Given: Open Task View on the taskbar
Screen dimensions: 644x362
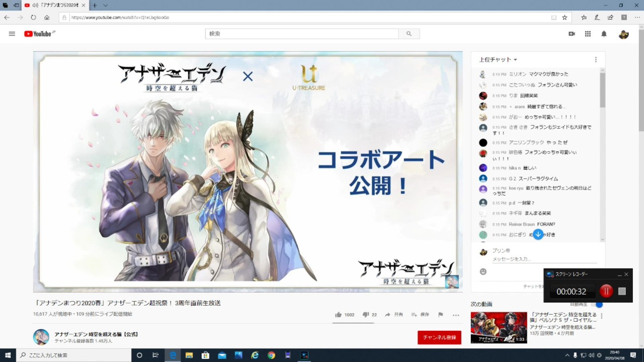Looking at the screenshot, I should click(155, 355).
